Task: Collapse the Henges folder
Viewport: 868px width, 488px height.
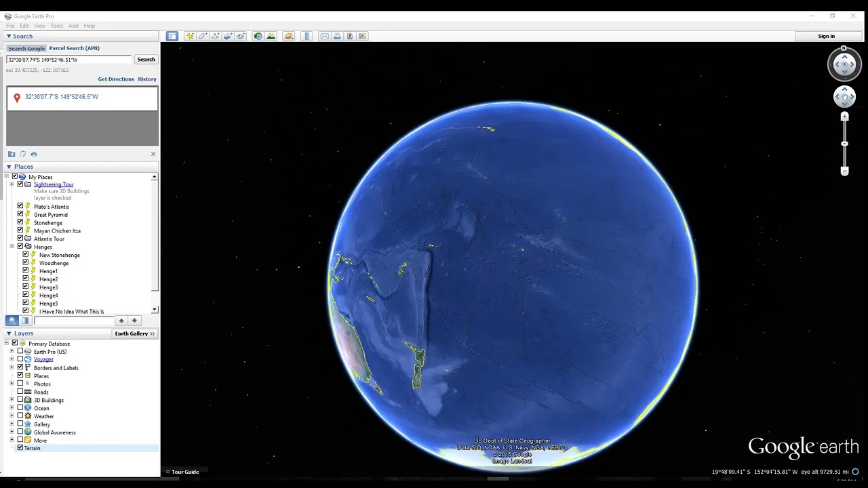Action: 12,247
